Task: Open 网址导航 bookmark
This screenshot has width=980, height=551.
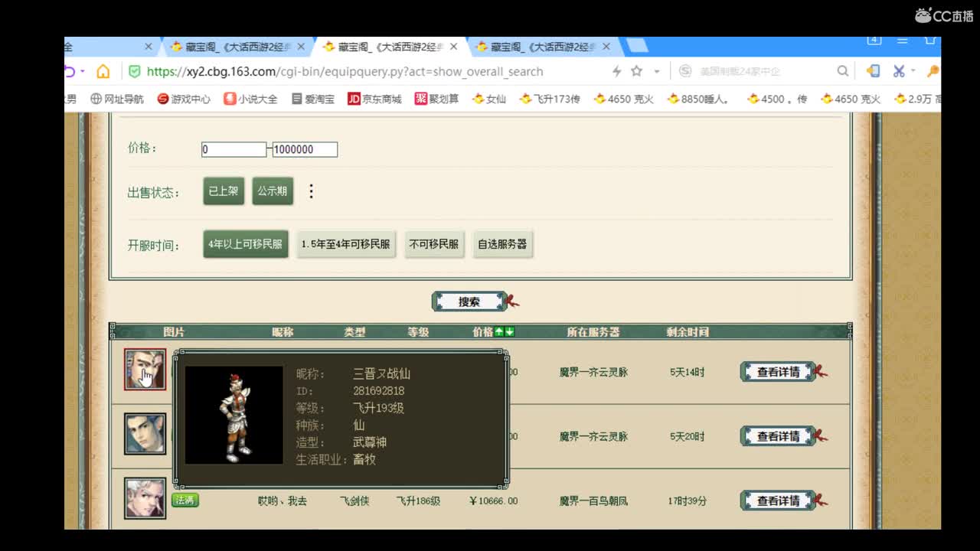Action: [x=117, y=99]
